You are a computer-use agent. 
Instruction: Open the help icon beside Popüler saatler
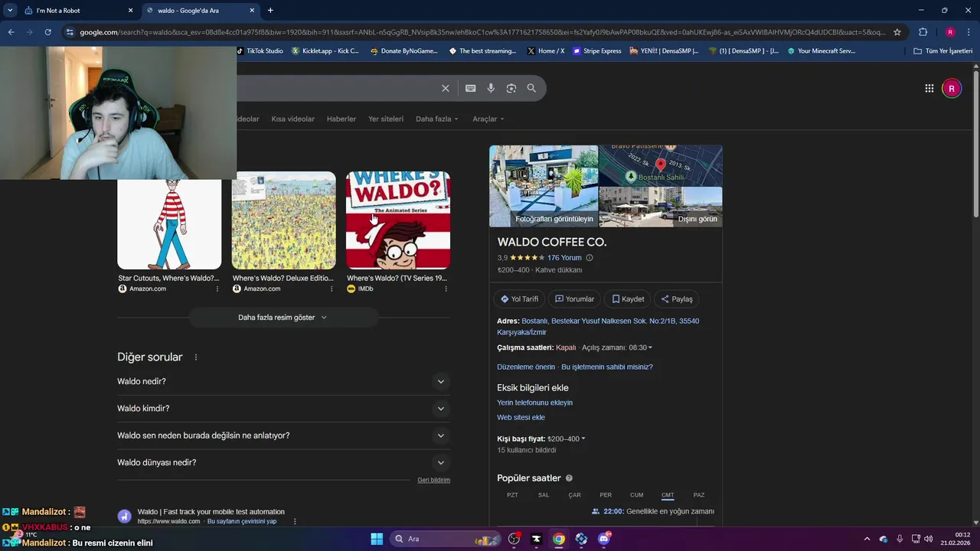point(569,478)
